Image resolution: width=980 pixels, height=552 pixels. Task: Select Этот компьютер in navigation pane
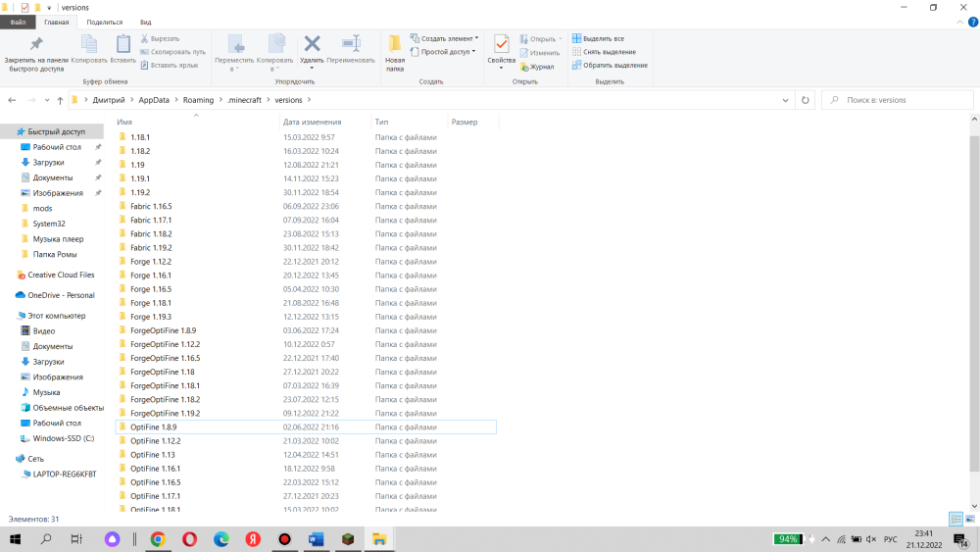56,316
